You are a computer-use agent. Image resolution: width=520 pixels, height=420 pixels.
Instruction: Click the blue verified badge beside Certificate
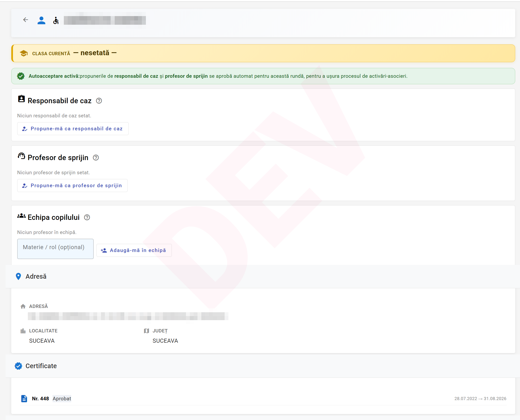18,366
